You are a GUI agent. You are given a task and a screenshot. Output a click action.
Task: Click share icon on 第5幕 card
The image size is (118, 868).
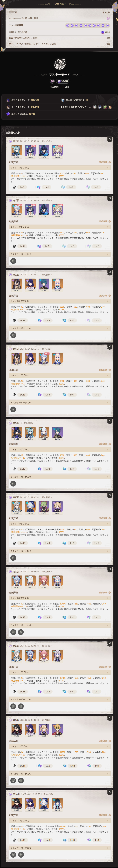point(110,420)
